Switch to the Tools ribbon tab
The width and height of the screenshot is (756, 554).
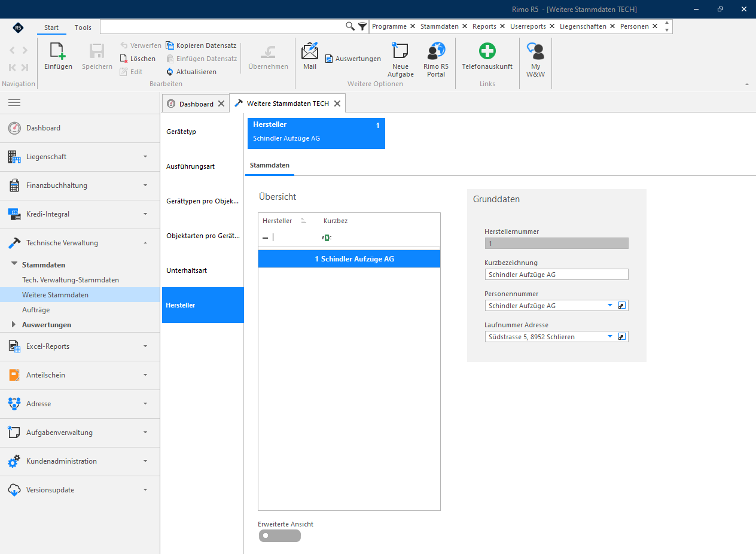pyautogui.click(x=83, y=28)
